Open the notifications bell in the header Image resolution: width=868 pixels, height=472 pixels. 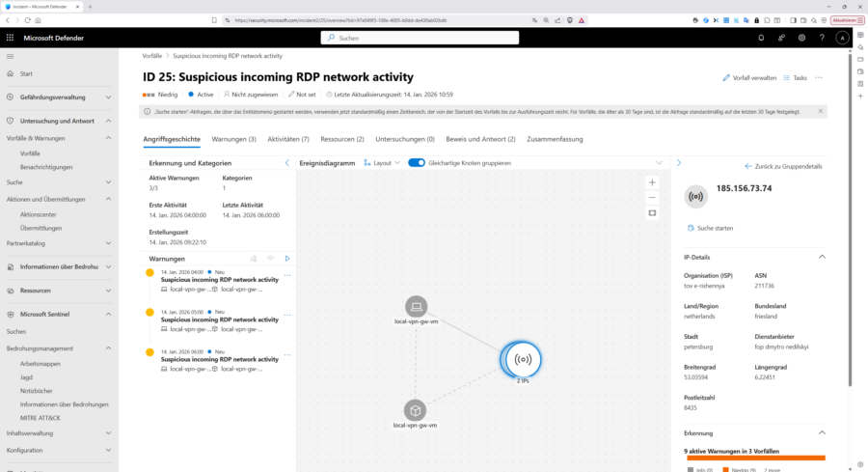coord(760,38)
